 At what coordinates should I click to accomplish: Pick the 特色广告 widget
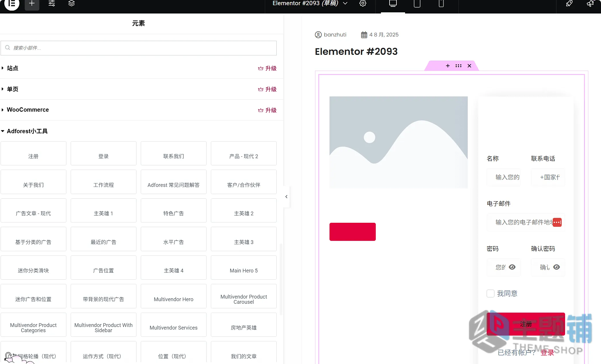coord(174,210)
